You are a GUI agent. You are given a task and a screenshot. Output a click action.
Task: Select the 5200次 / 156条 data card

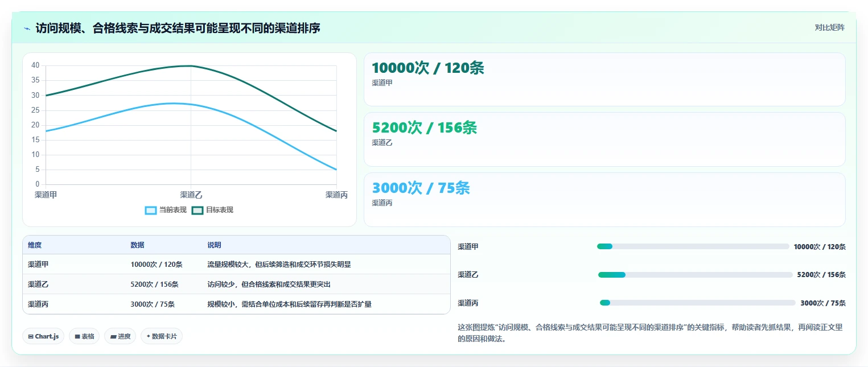pos(604,139)
